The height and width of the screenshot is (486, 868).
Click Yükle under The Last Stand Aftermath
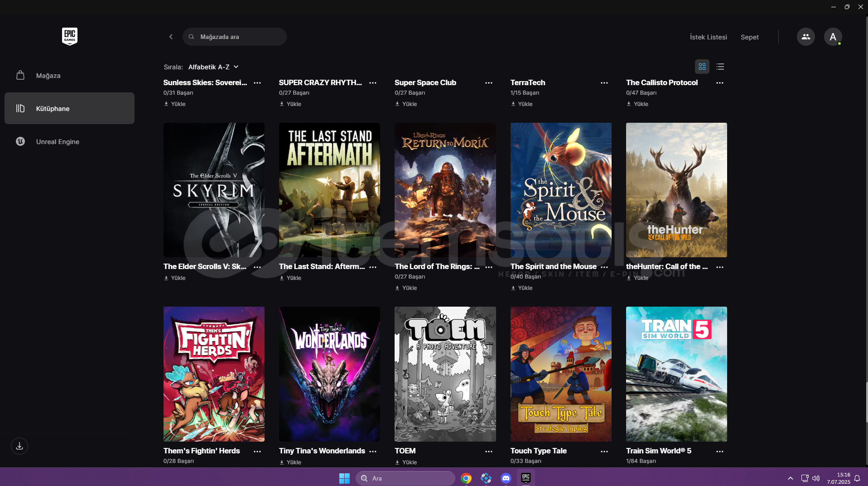(290, 278)
